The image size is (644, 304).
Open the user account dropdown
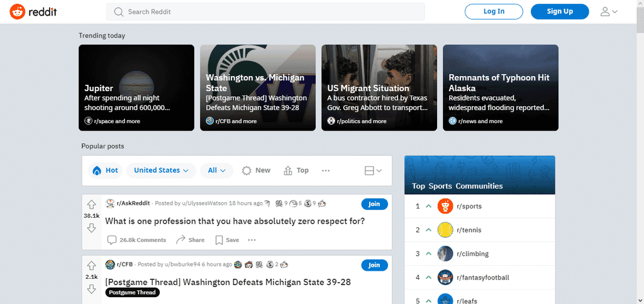(x=609, y=11)
